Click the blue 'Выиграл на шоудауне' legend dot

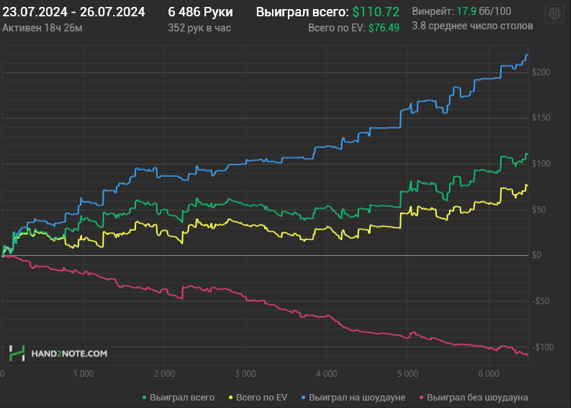pos(303,397)
